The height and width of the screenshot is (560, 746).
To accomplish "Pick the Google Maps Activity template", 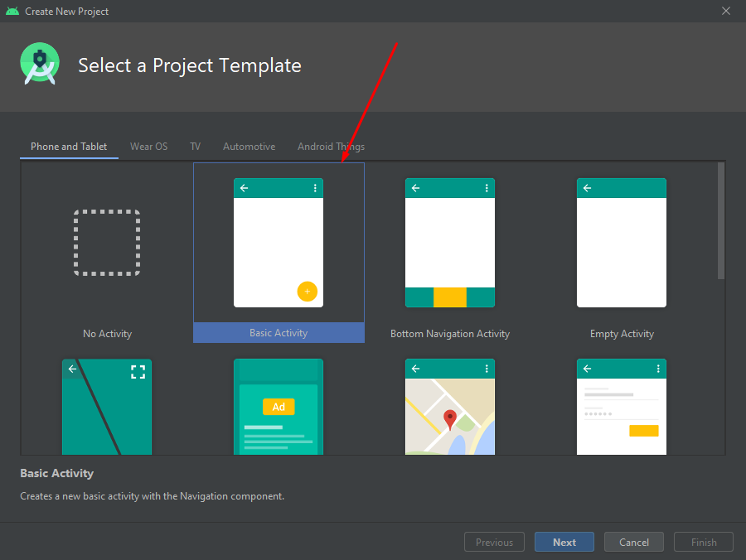I will [450, 406].
